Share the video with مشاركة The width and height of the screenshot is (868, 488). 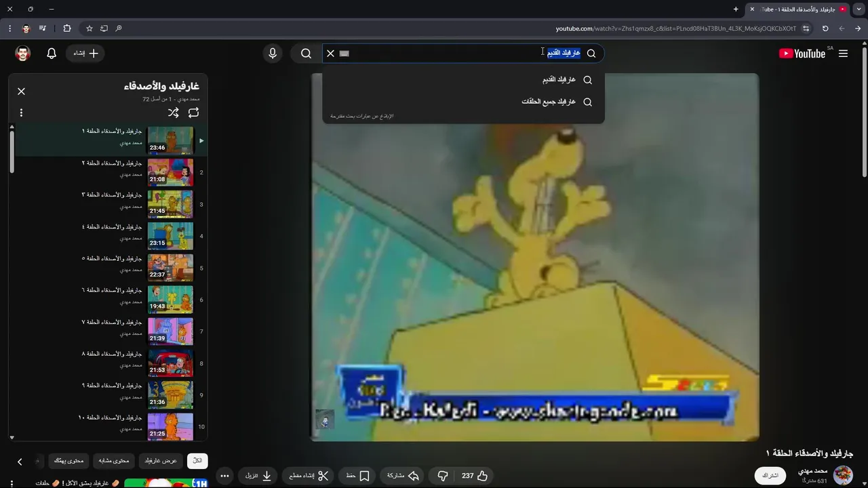(403, 476)
